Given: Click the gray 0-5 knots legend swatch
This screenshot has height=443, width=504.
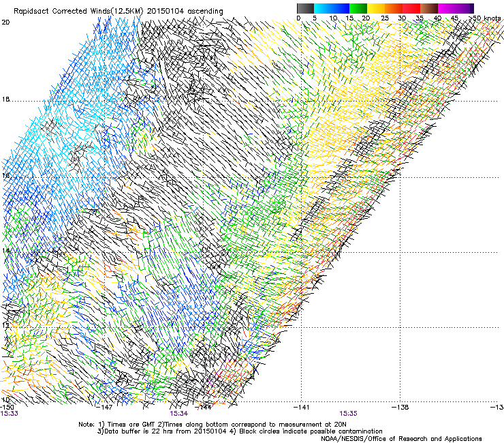Looking at the screenshot, I should click(305, 8).
